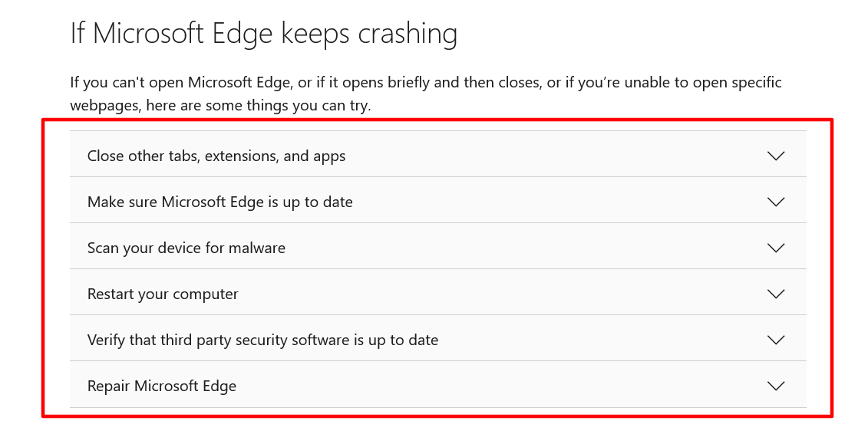
Task: Expand "Verify that third party security software is up to date"
Action: click(x=262, y=340)
